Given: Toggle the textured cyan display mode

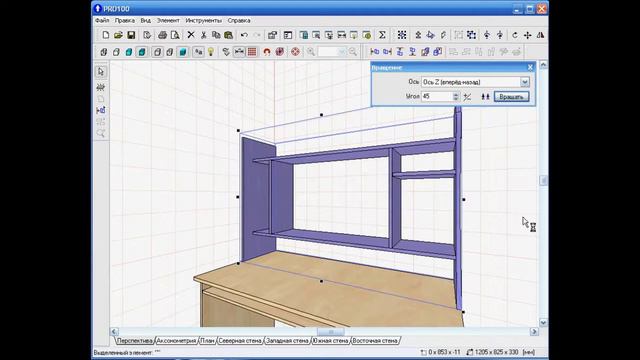Looking at the screenshot, I should click(142, 52).
